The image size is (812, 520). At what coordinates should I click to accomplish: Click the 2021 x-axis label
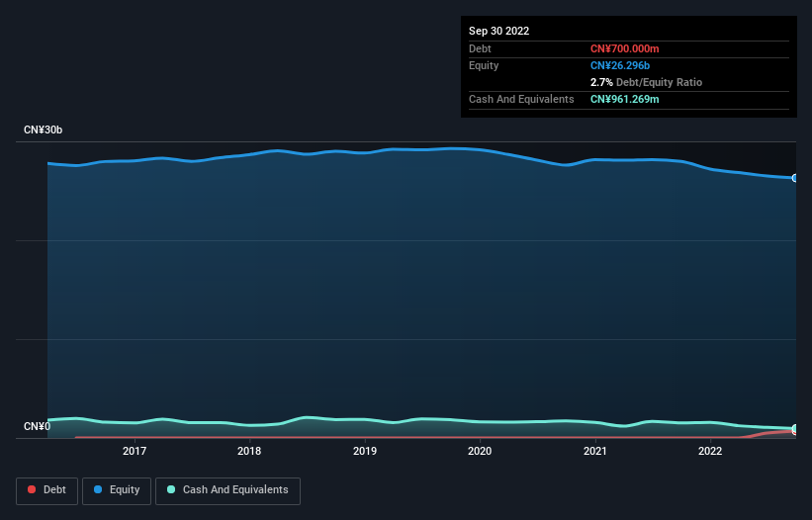(595, 451)
